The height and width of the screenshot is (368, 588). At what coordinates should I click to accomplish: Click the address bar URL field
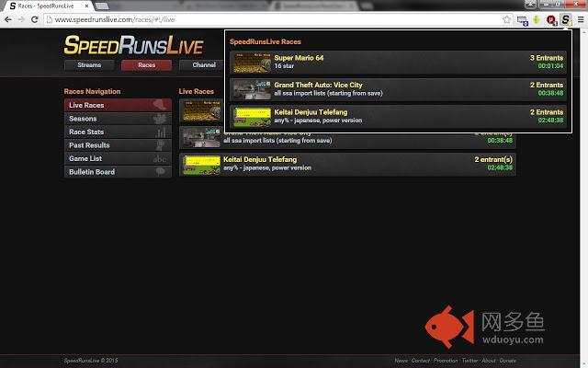pyautogui.click(x=277, y=19)
